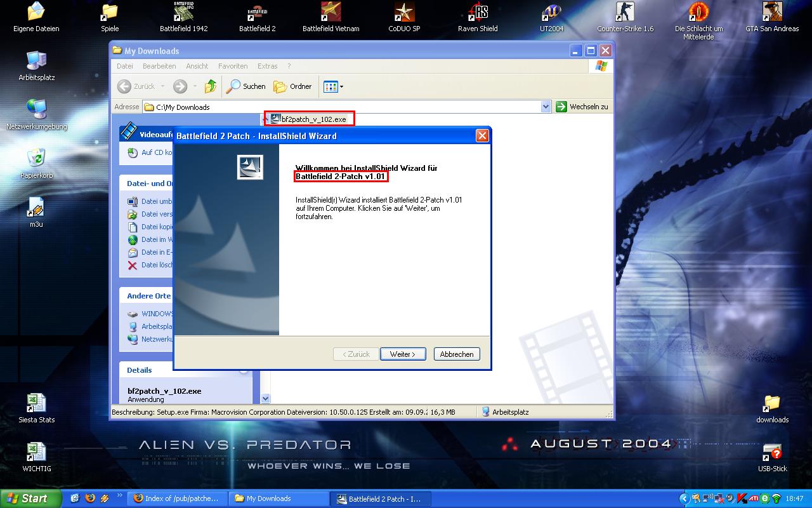The width and height of the screenshot is (812, 508).
Task: Select the Counter-Strike 1.6 shortcut
Action: [x=625, y=17]
